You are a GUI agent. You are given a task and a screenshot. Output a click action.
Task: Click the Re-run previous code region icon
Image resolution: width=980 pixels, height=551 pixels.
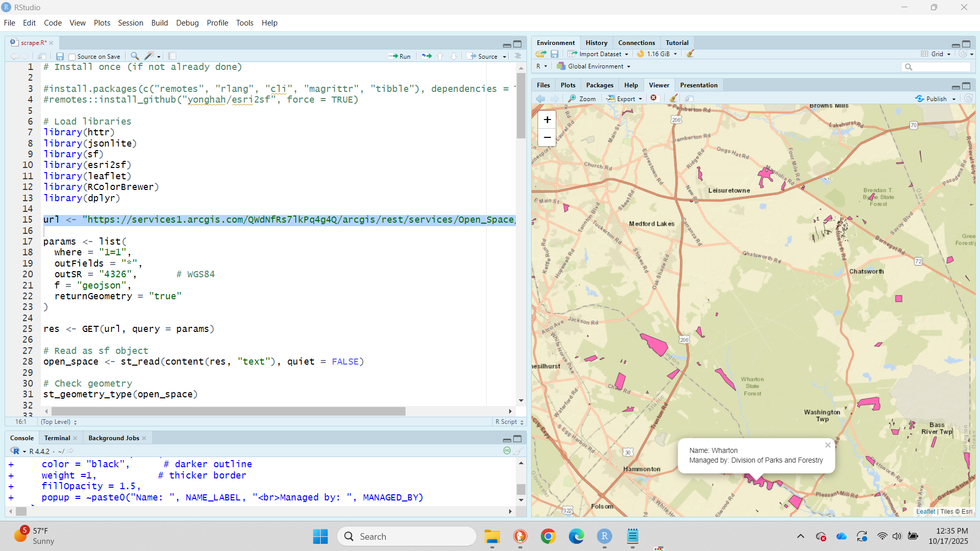pos(426,56)
